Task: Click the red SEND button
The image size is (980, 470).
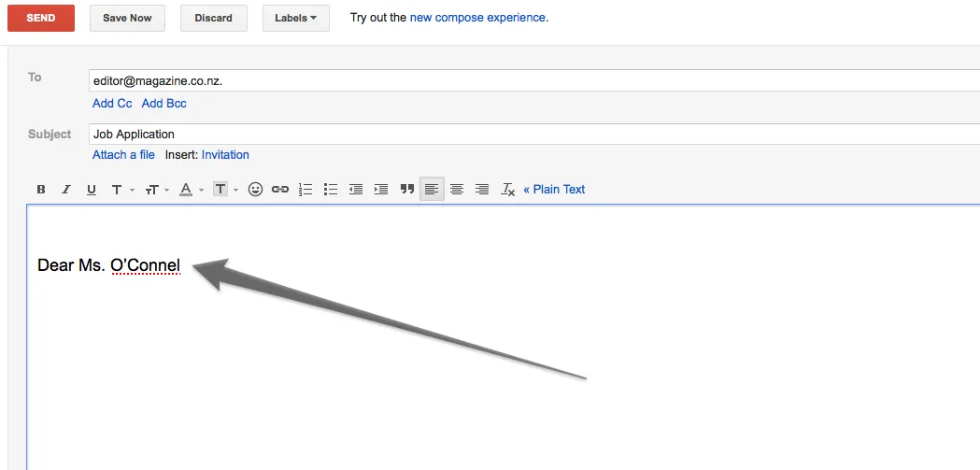Action: [x=40, y=18]
